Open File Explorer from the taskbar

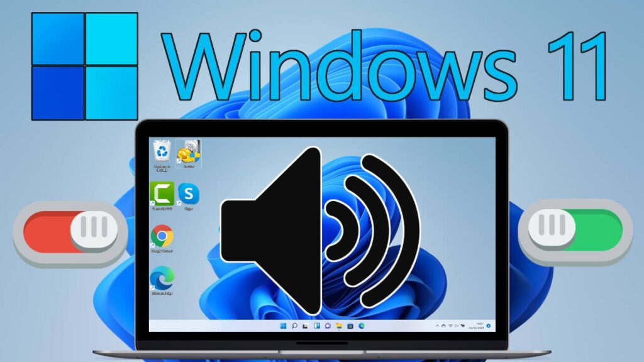[339, 327]
